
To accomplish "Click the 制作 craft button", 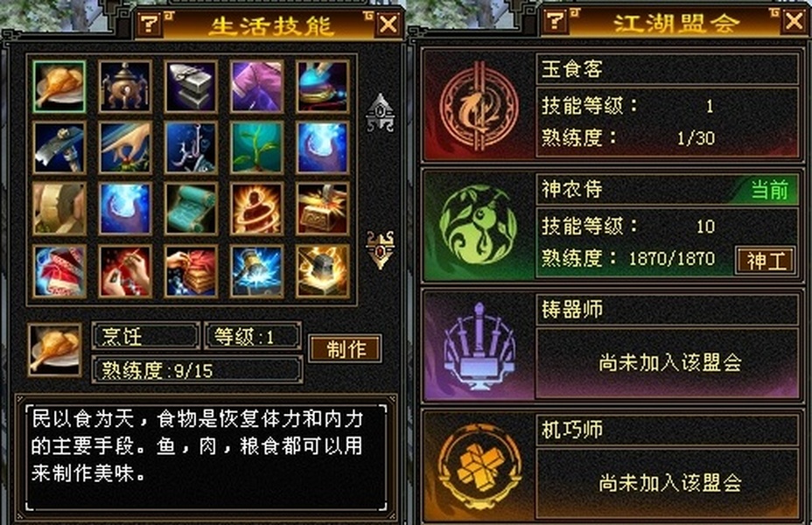I will click(346, 349).
